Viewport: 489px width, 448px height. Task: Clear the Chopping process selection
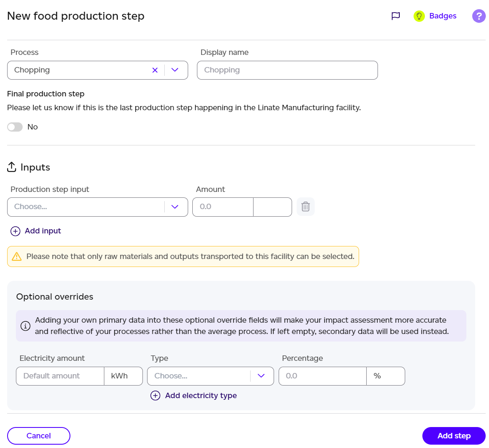155,70
